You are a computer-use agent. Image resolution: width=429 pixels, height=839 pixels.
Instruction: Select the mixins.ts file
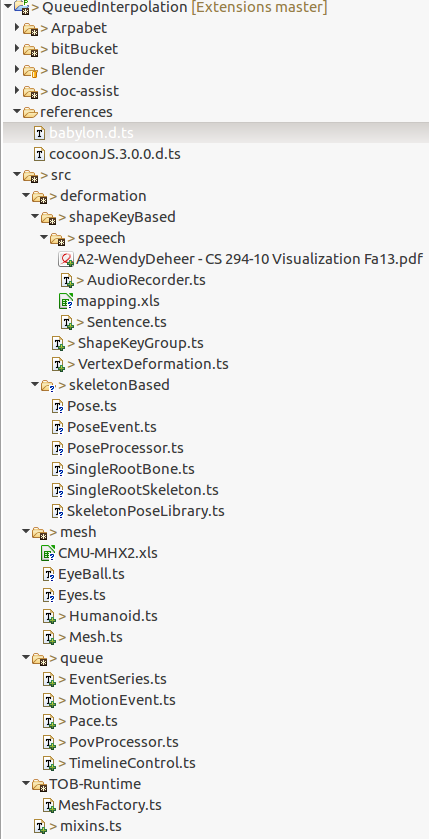tap(91, 826)
